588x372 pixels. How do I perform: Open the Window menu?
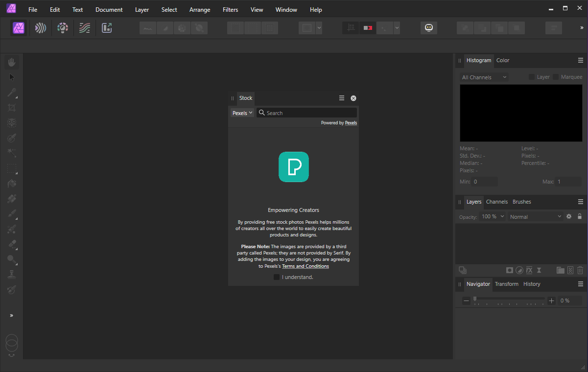[x=286, y=10]
